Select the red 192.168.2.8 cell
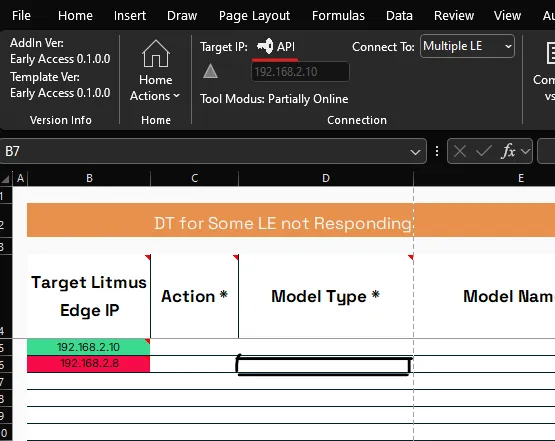 pyautogui.click(x=88, y=363)
